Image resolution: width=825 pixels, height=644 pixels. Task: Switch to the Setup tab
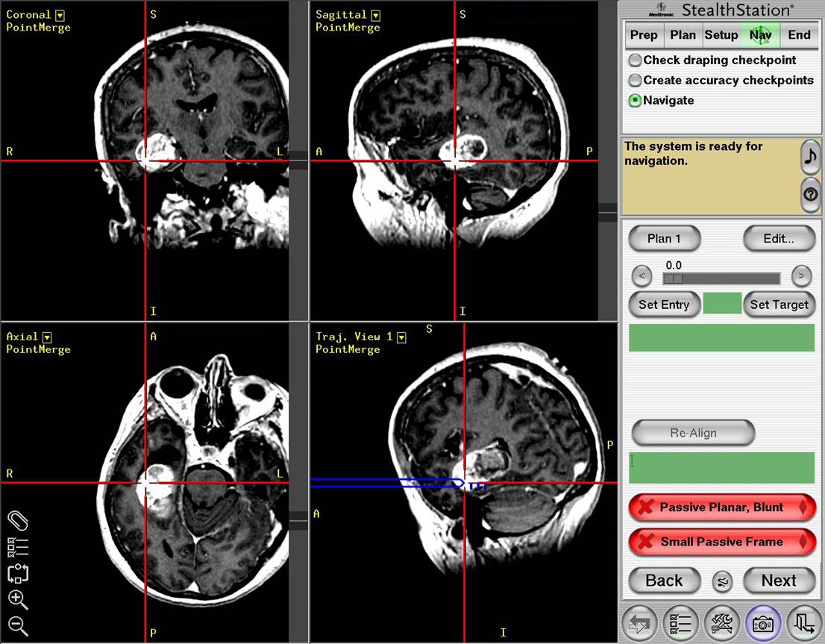(x=721, y=35)
